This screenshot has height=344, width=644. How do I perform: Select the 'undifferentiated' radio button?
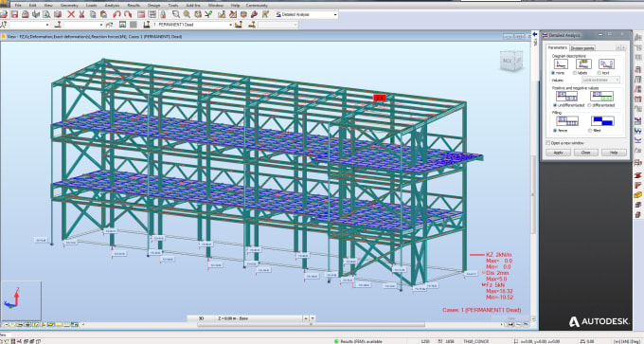pyautogui.click(x=554, y=105)
